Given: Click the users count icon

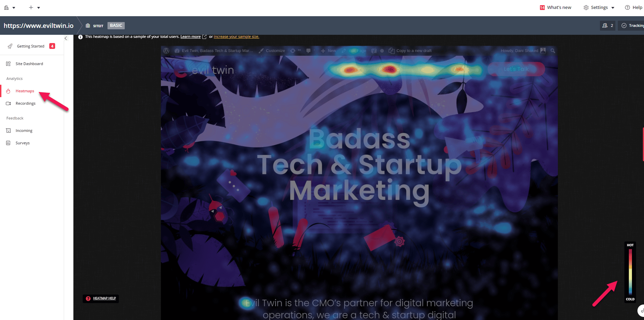Looking at the screenshot, I should (607, 25).
